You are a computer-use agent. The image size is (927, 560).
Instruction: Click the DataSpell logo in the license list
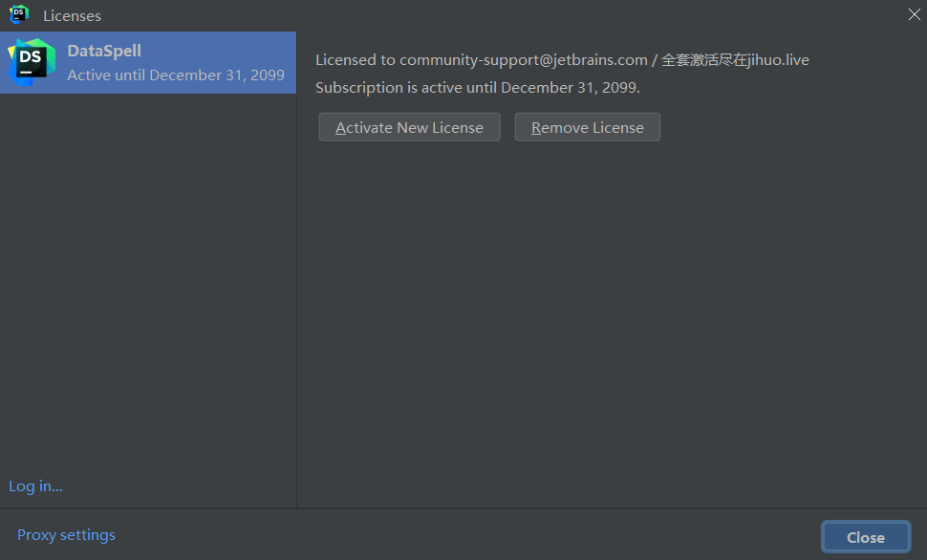coord(32,62)
